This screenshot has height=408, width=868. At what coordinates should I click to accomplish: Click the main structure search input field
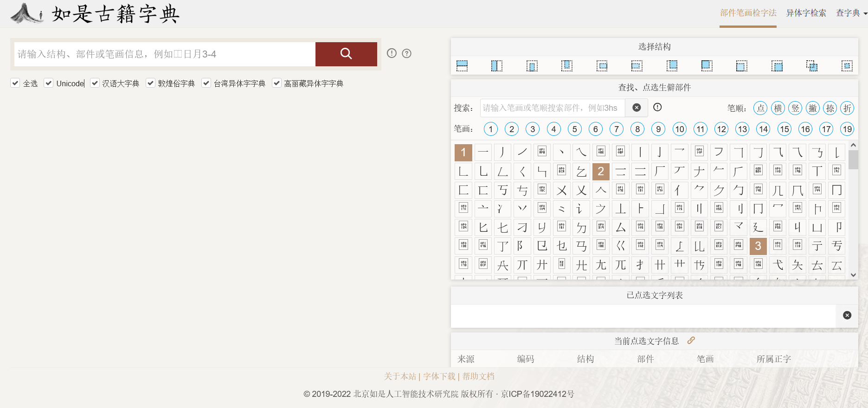165,54
